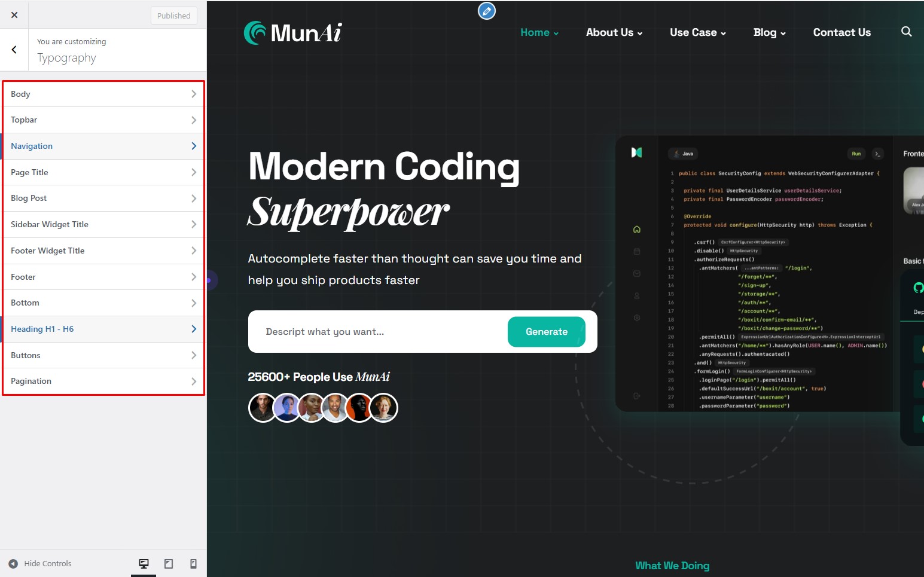Click the first user avatar

[x=262, y=408]
